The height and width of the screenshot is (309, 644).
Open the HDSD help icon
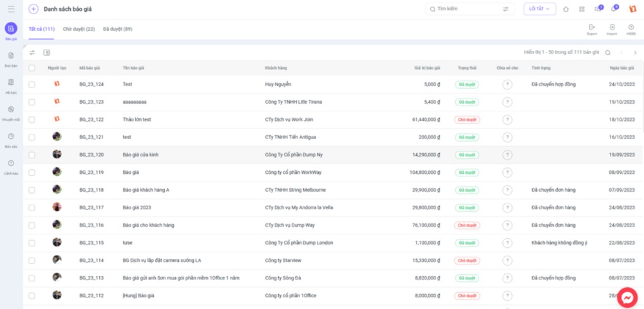point(631,28)
